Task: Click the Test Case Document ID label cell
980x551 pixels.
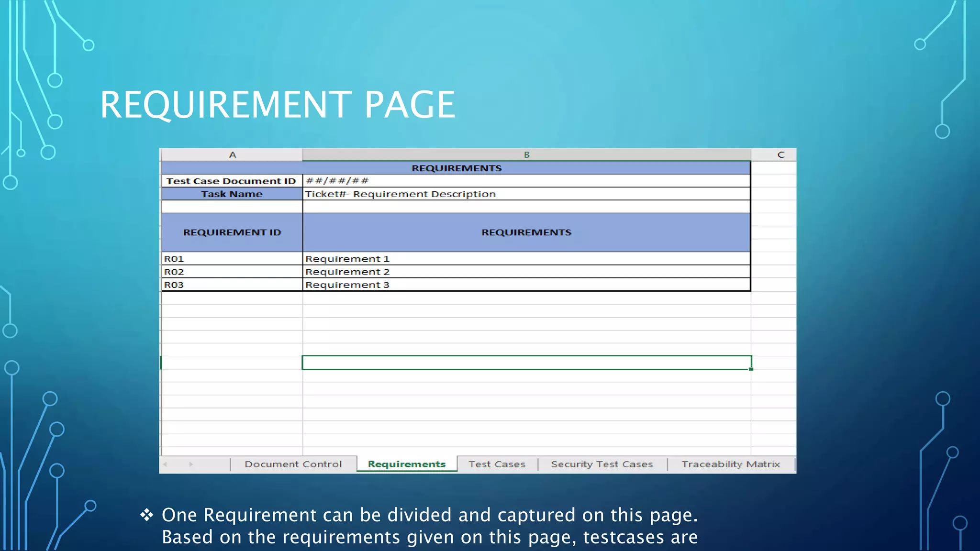Action: tap(232, 181)
